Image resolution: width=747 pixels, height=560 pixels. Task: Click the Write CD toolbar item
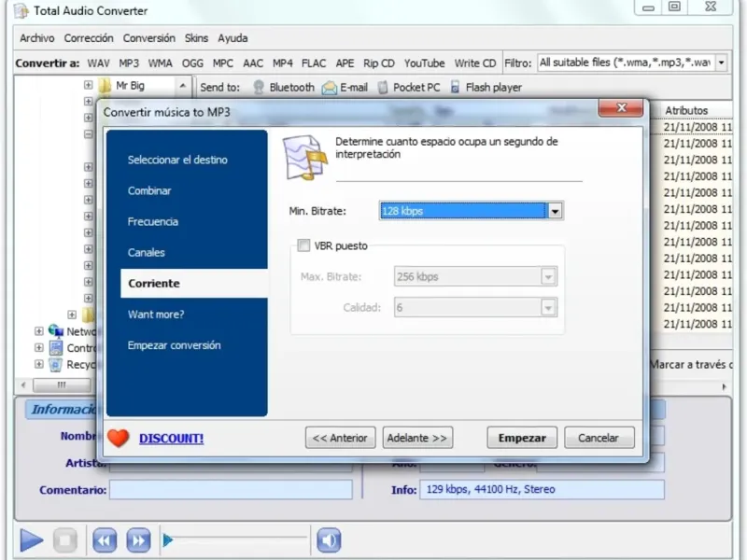pyautogui.click(x=475, y=63)
